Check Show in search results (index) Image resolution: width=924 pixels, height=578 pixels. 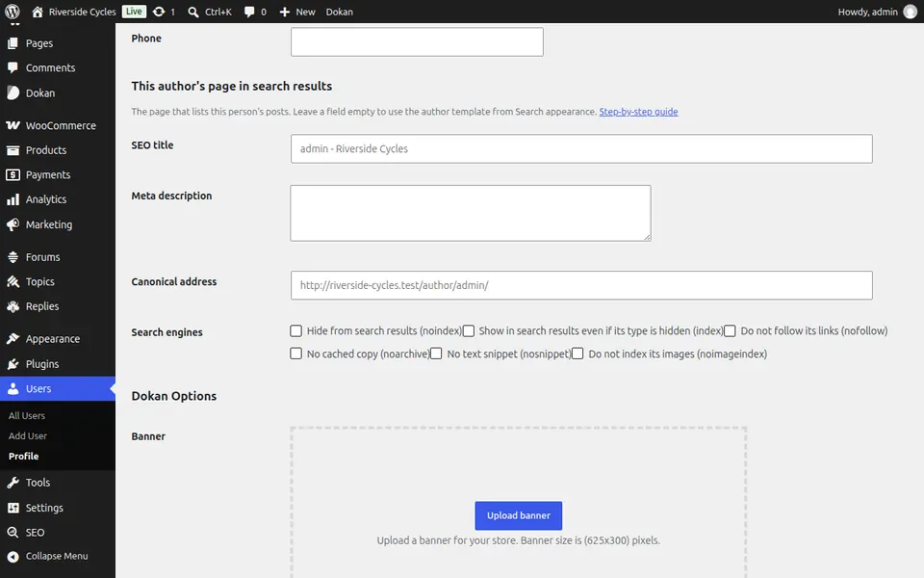(469, 330)
